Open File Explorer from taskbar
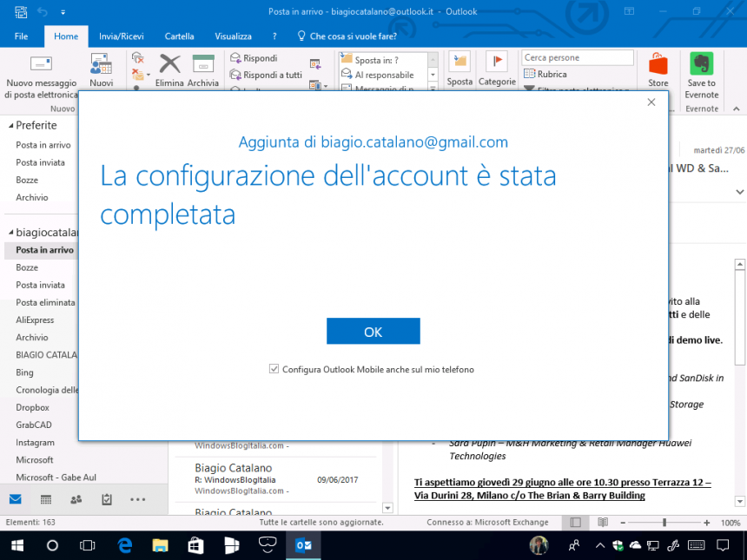Screen dimensions: 747x560 tap(160, 545)
